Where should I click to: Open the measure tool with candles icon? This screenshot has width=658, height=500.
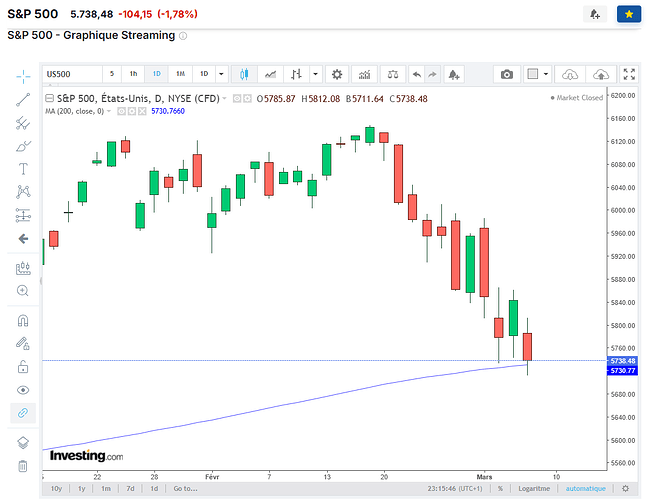point(23,268)
